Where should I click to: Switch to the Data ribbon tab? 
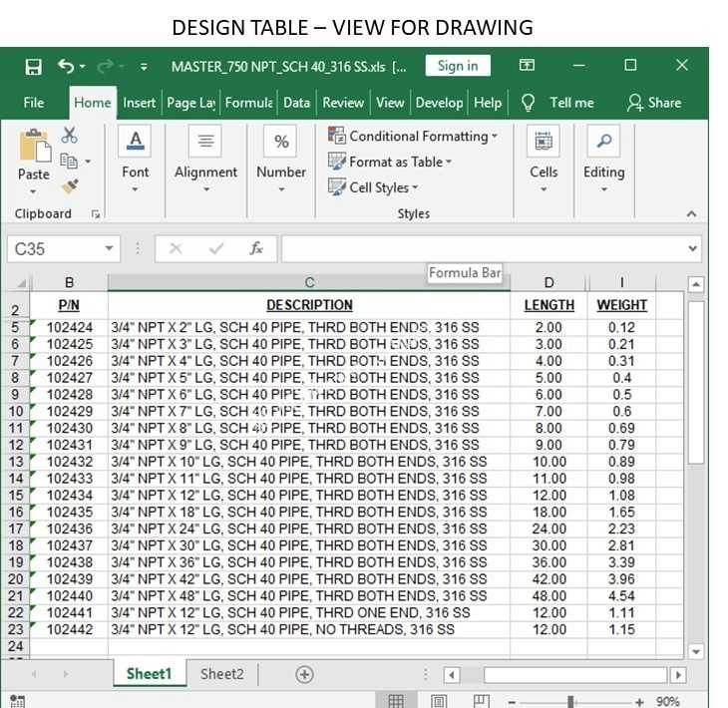coord(296,103)
